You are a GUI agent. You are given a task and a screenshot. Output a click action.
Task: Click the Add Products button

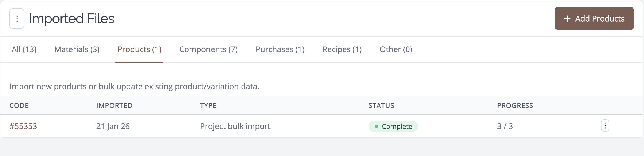tap(594, 18)
